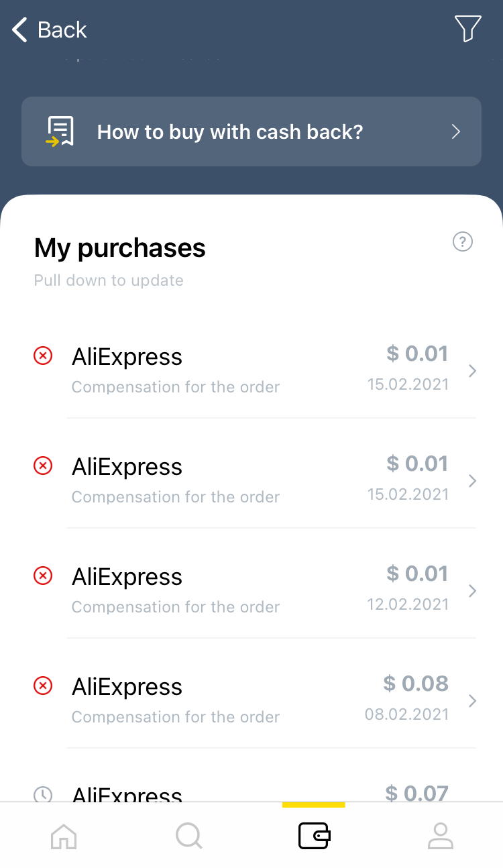Open the Search tab icon
Screen dimensions: 503x868
pyautogui.click(x=188, y=836)
